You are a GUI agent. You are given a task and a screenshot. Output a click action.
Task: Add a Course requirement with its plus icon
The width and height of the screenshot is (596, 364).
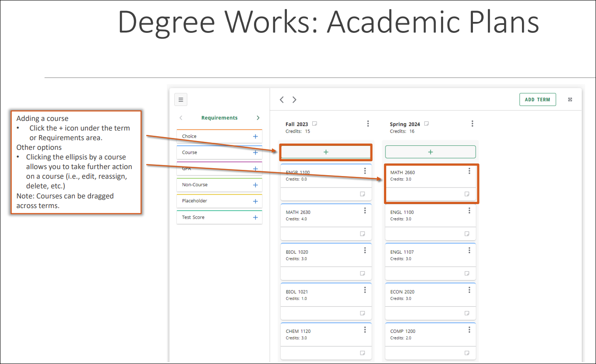[x=255, y=152]
